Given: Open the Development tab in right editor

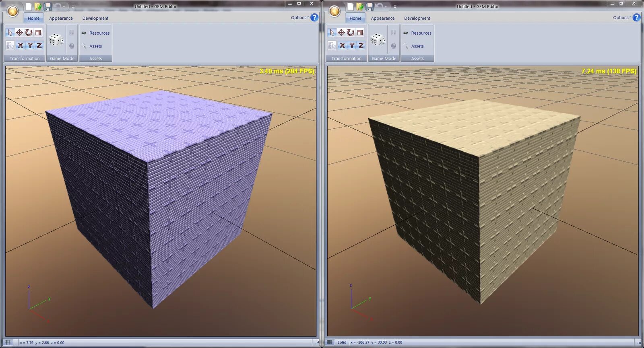Looking at the screenshot, I should [x=417, y=18].
